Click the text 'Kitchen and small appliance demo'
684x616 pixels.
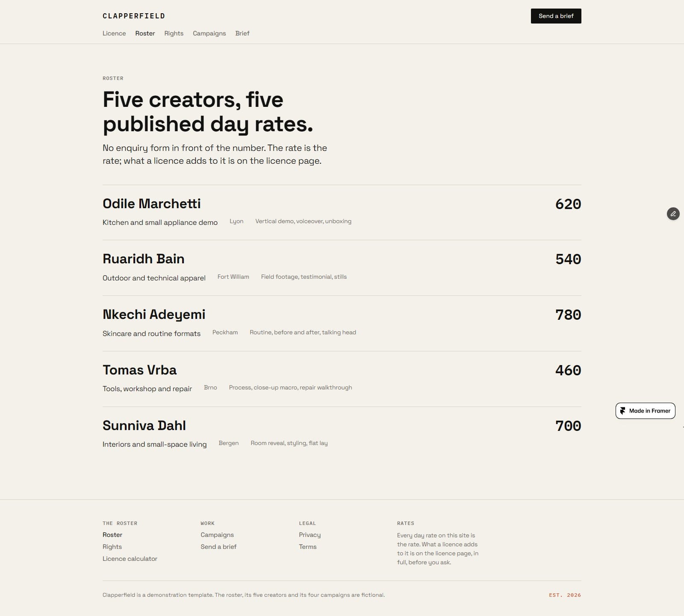[x=160, y=222]
